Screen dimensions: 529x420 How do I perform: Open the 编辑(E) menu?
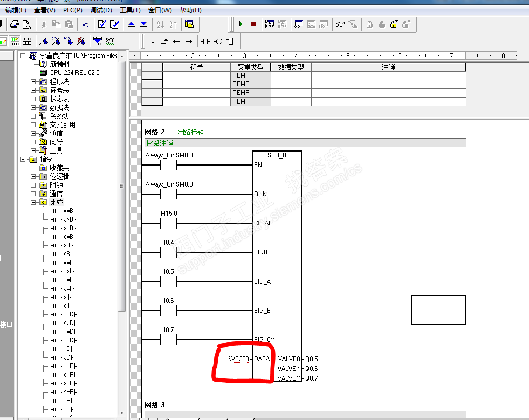pyautogui.click(x=16, y=10)
